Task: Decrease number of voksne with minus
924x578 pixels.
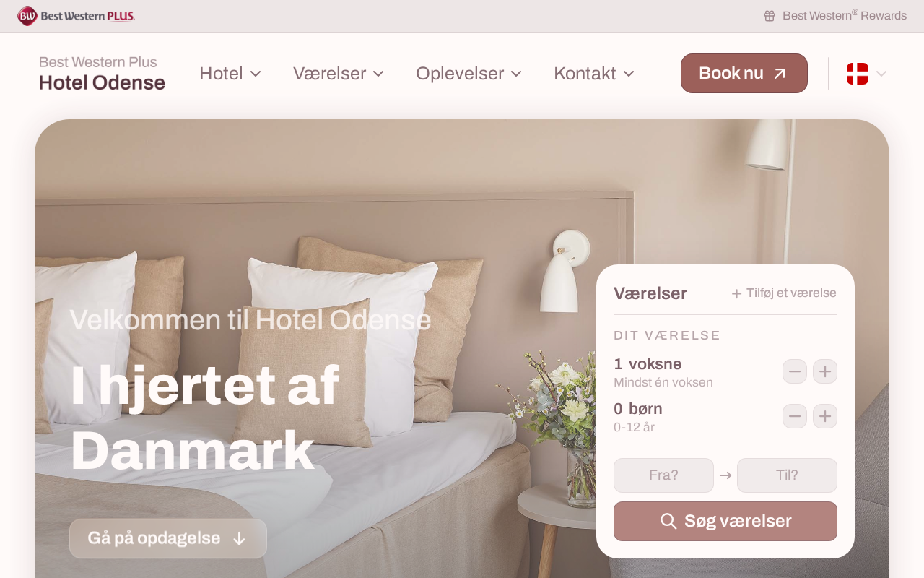Action: 795,371
